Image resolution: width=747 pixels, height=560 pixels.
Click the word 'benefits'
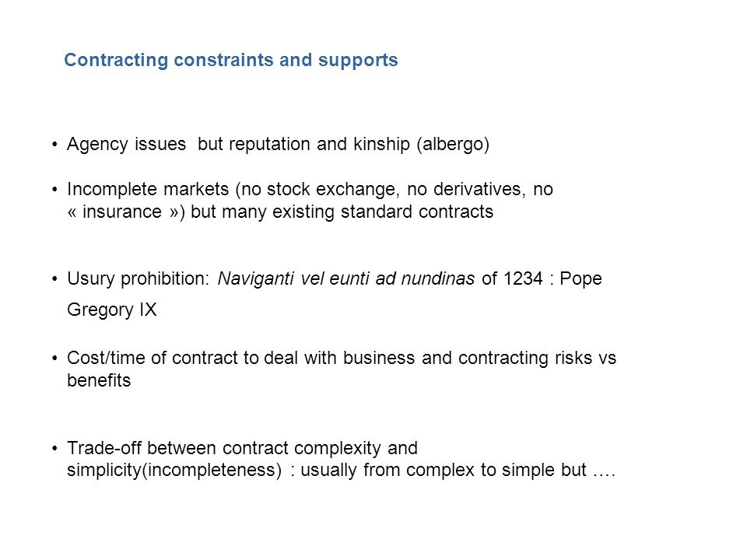pyautogui.click(x=99, y=380)
